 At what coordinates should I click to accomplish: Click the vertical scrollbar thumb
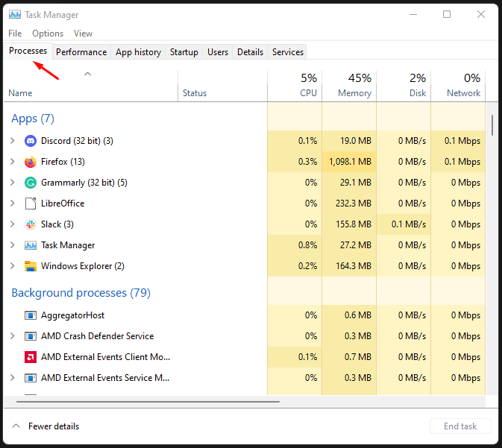point(492,124)
